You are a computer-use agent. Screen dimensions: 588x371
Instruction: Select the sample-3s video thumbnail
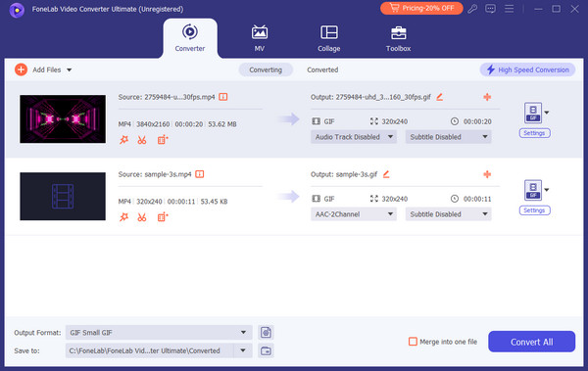63,196
